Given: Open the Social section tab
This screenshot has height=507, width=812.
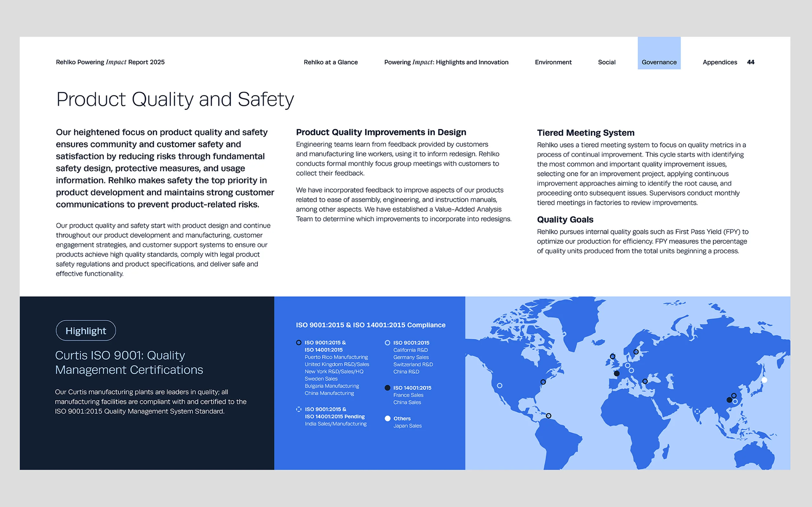Looking at the screenshot, I should pos(606,62).
